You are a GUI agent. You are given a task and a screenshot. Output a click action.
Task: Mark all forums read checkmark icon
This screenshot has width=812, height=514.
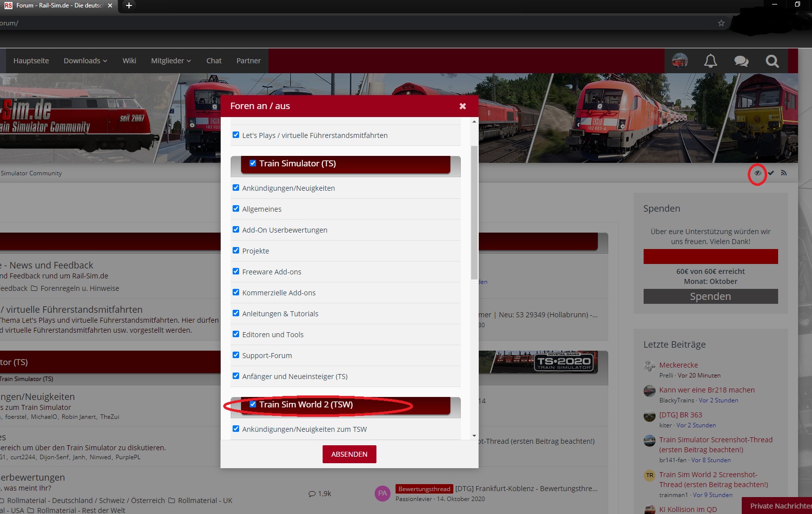coord(771,173)
